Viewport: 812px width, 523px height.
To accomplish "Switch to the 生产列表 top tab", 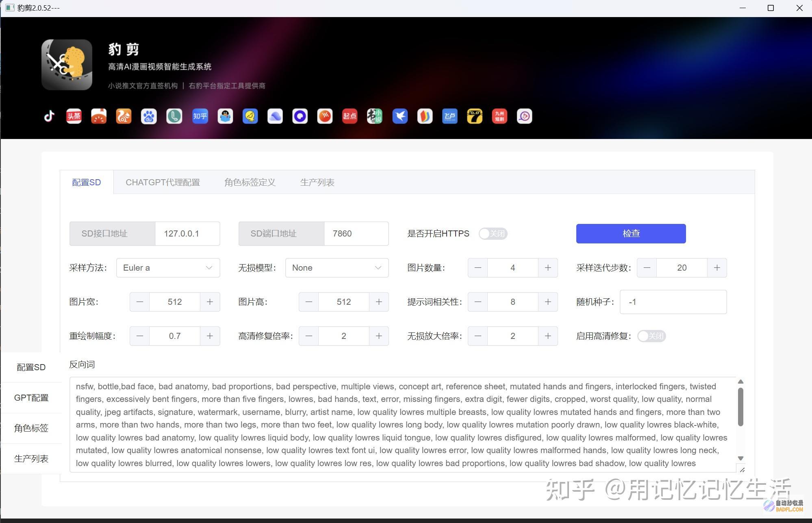I will (x=317, y=182).
